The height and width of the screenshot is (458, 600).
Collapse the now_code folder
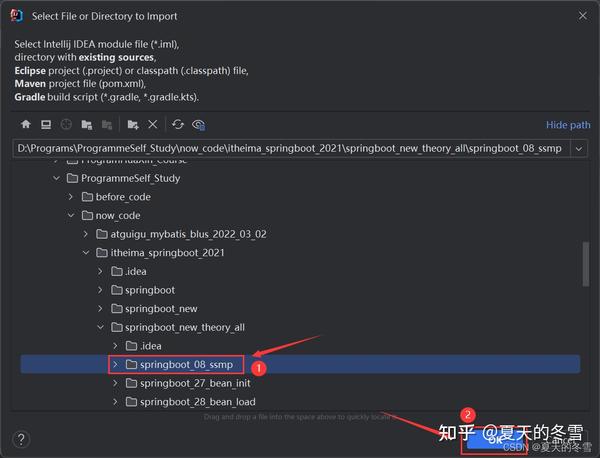(71, 215)
